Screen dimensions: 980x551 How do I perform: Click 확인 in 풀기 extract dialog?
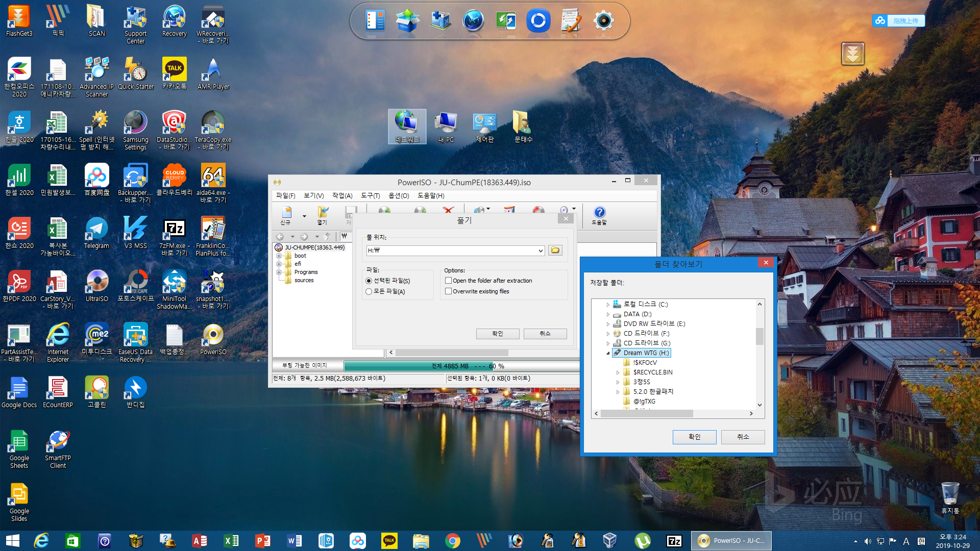coord(498,334)
